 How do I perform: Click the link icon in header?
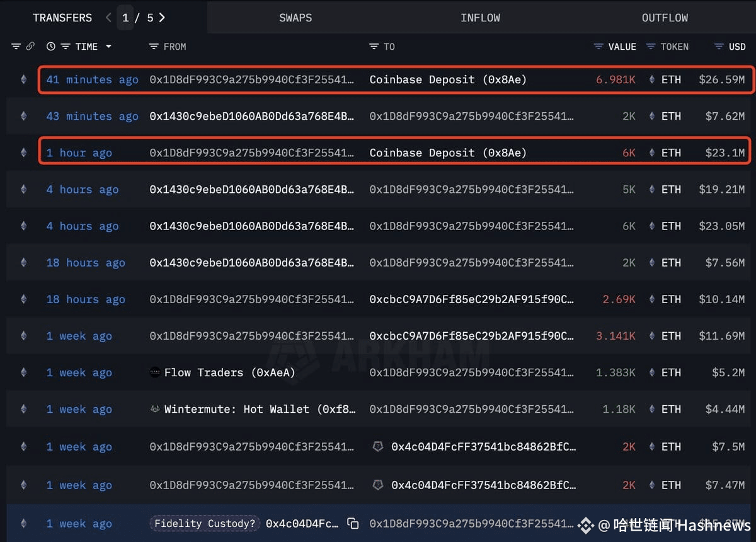click(x=30, y=47)
